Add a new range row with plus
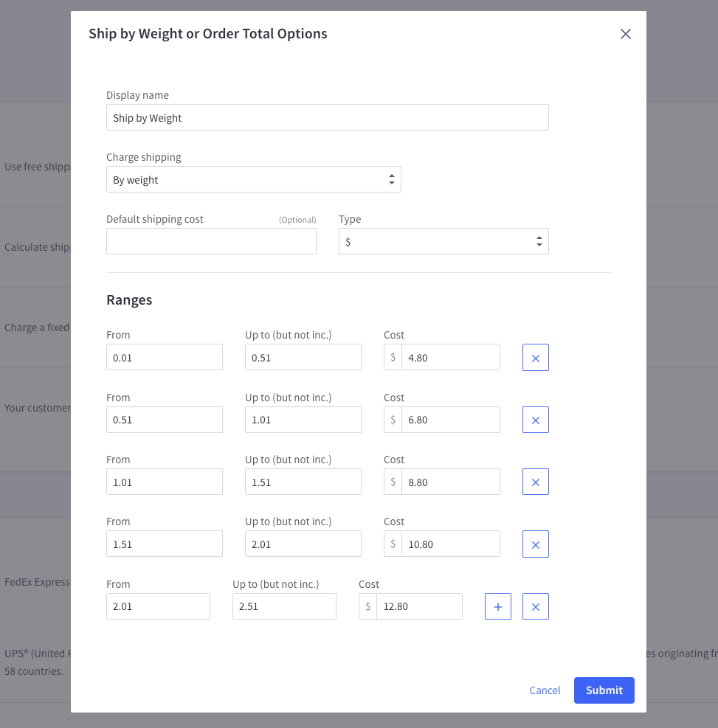This screenshot has height=728, width=718. point(498,606)
